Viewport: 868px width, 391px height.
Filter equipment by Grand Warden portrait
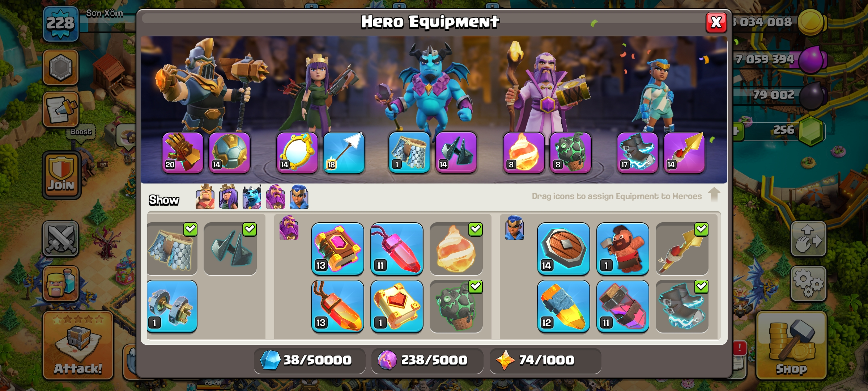(276, 197)
